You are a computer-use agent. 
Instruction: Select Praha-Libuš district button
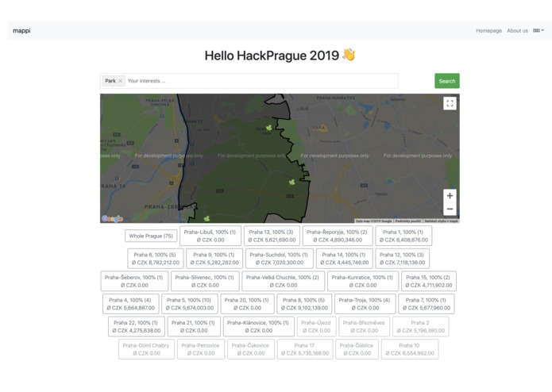(210, 236)
